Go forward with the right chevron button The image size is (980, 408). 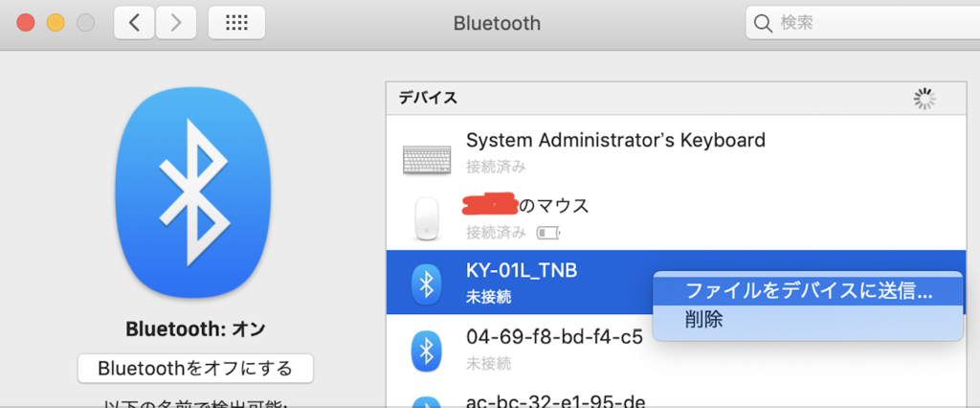(x=176, y=23)
